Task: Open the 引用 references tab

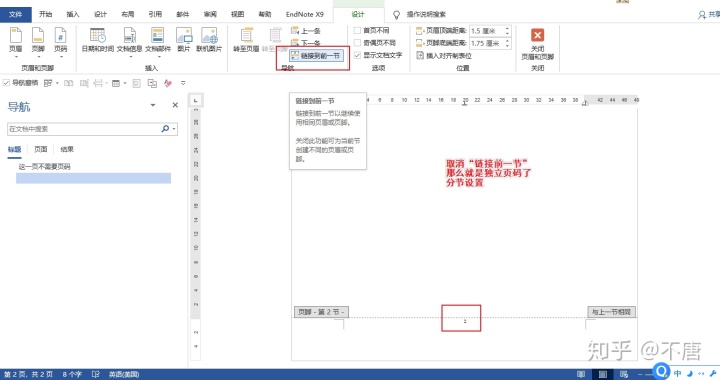Action: coord(155,14)
